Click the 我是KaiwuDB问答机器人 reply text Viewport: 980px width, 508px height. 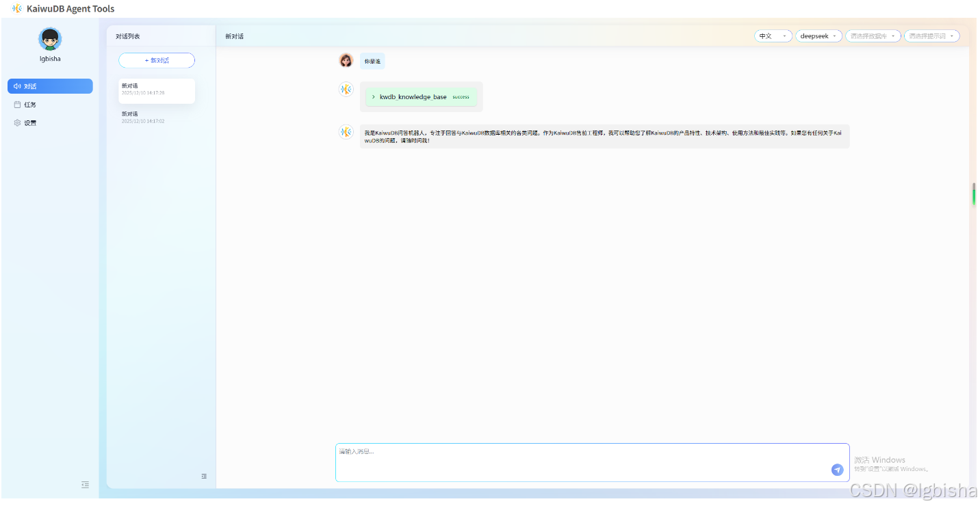coord(604,136)
